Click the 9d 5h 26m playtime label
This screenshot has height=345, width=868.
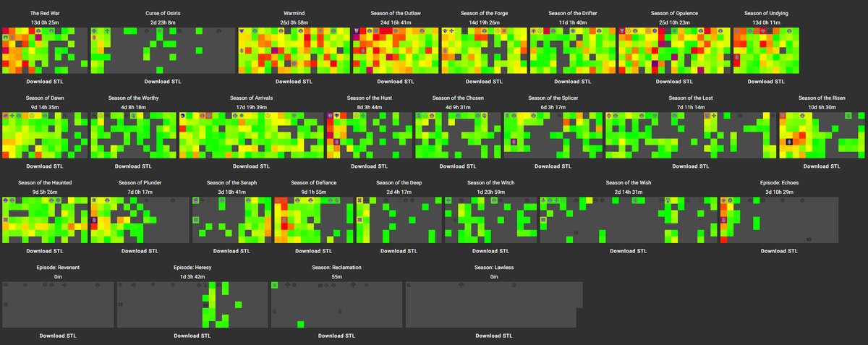45,192
